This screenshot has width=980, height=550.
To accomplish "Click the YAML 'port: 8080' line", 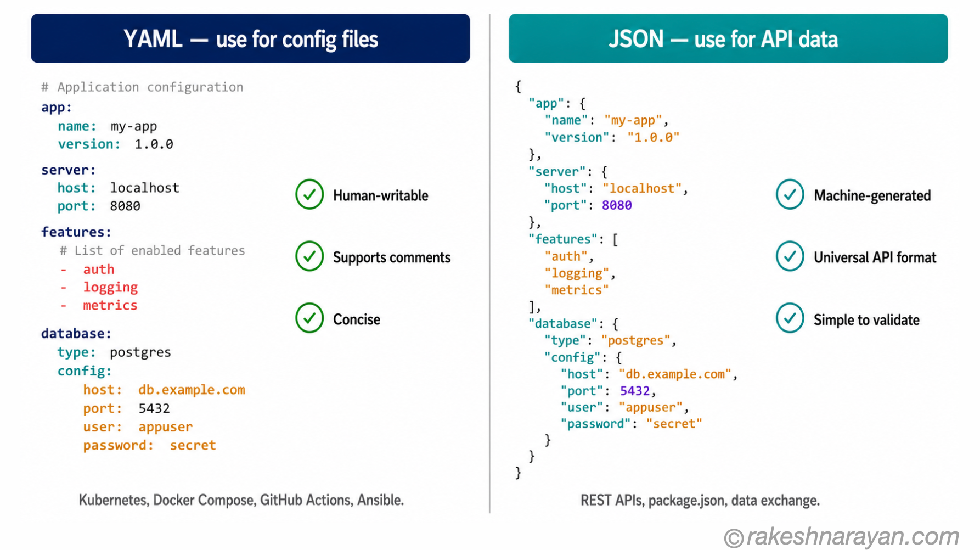I will point(99,206).
